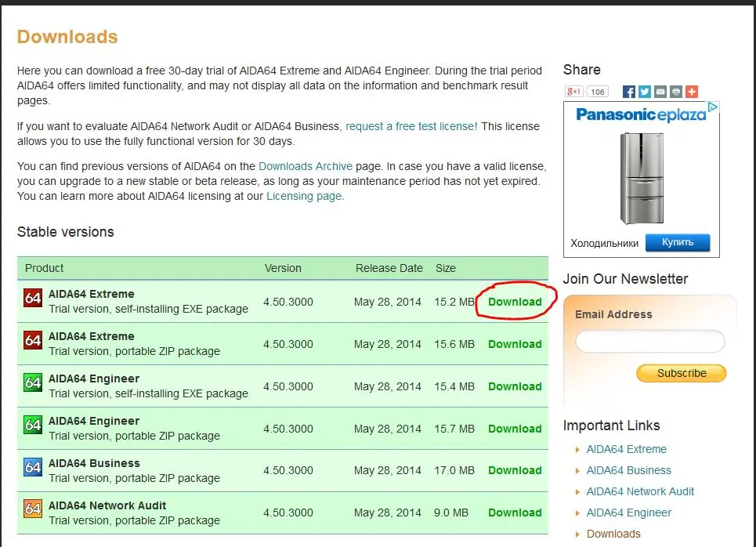Open the Licensing page link
Viewport: 756px width, 547px height.
(x=305, y=197)
